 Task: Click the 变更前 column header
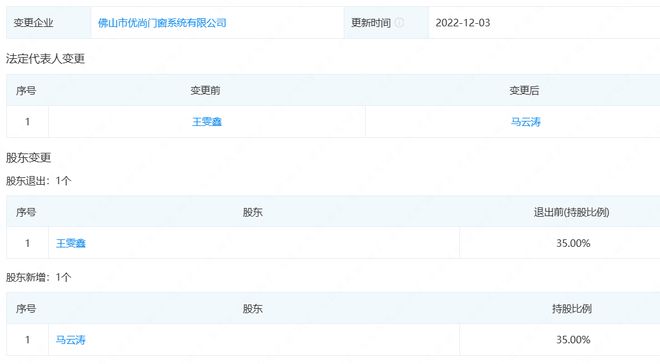(205, 90)
